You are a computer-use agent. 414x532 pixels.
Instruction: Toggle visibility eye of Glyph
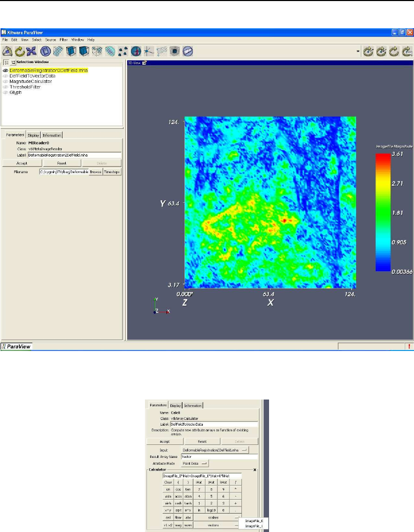tap(5, 92)
